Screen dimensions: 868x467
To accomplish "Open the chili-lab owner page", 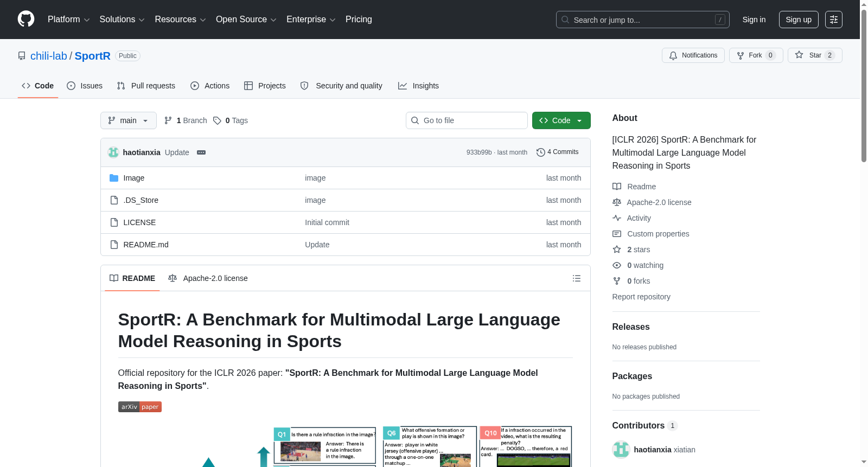I will tap(49, 56).
